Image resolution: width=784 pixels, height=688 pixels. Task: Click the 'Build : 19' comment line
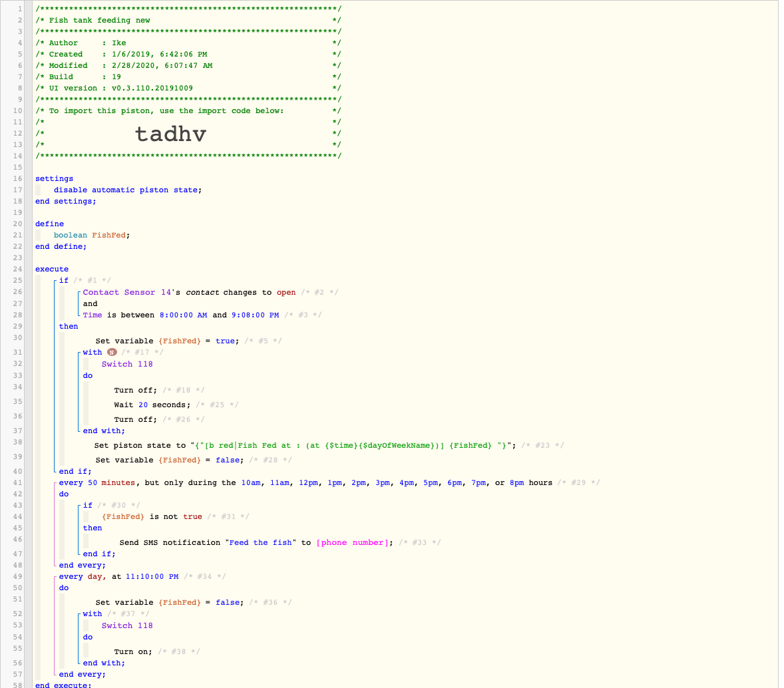188,77
